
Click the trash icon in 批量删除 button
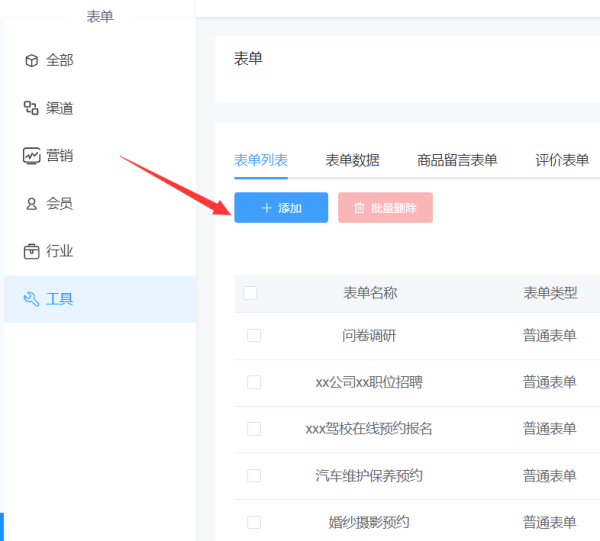(359, 208)
